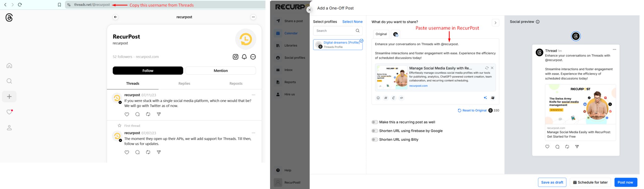644x189 pixels.
Task: Click Reset to Original
Action: 472,111
